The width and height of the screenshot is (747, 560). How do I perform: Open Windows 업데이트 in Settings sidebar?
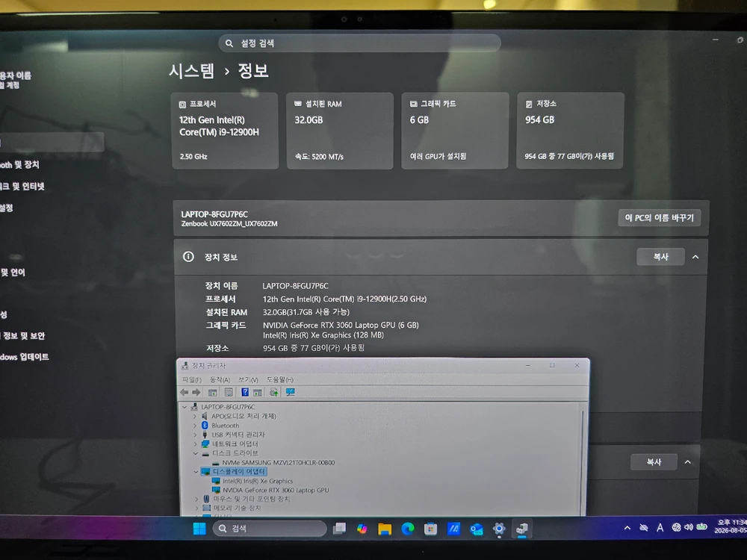click(x=25, y=357)
